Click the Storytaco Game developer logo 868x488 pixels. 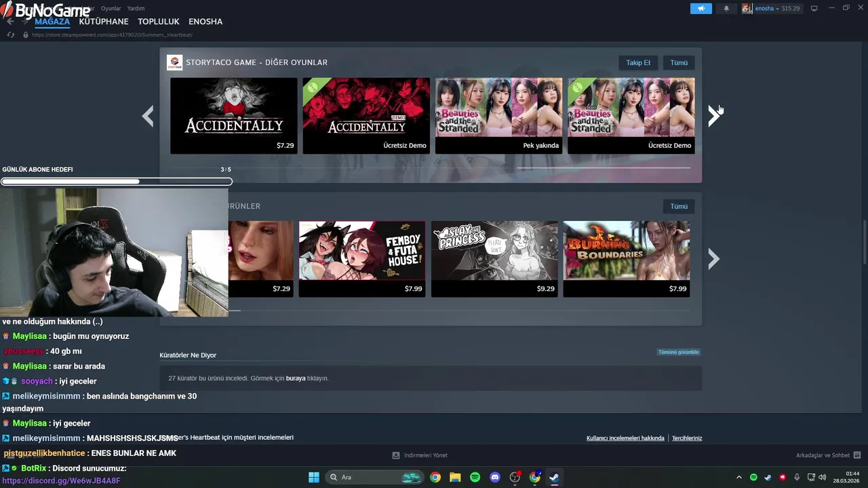click(x=174, y=62)
